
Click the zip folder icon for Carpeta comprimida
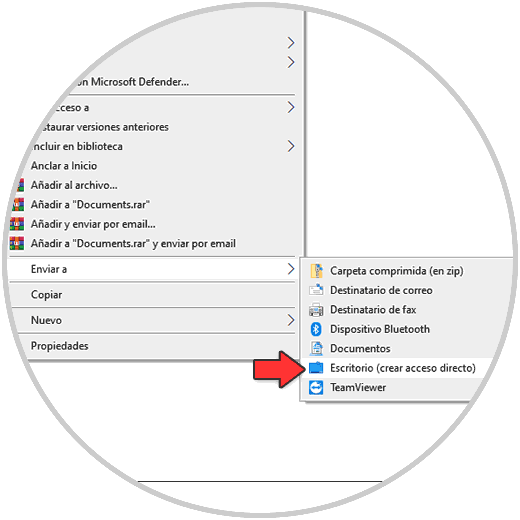point(316,271)
